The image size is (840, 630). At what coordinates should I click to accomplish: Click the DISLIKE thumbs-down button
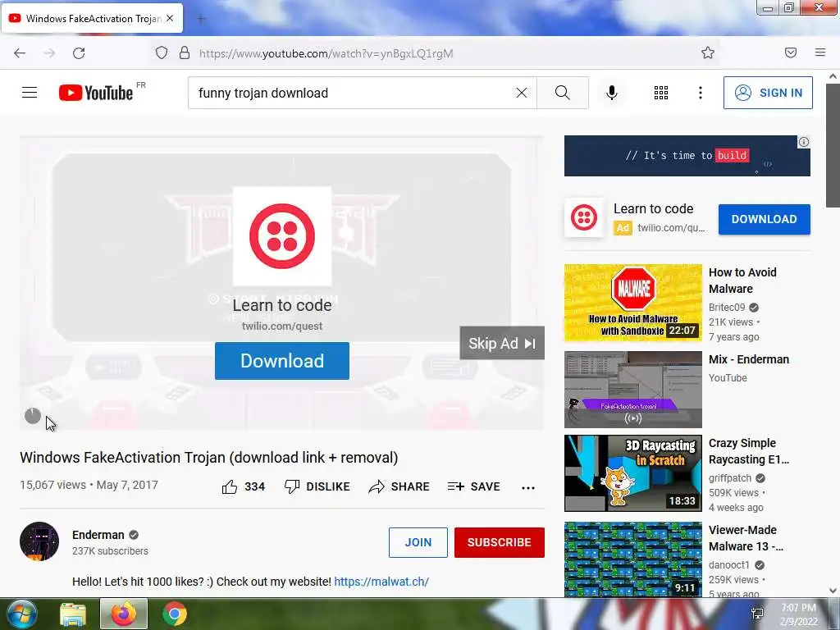tap(317, 486)
